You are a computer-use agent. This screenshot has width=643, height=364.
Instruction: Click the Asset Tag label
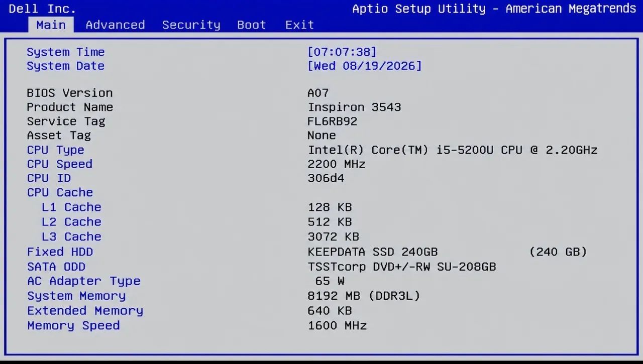(59, 135)
